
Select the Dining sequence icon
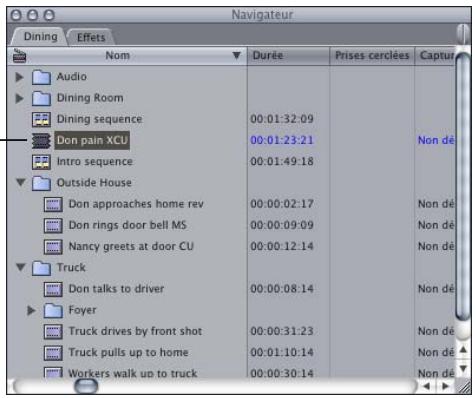41,119
